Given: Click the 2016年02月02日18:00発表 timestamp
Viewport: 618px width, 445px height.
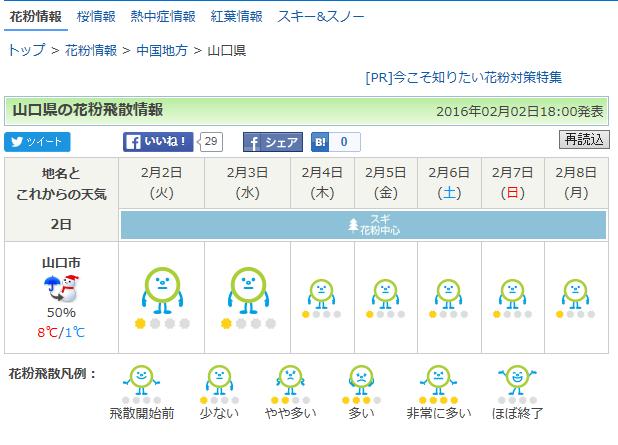Looking at the screenshot, I should 519,112.
